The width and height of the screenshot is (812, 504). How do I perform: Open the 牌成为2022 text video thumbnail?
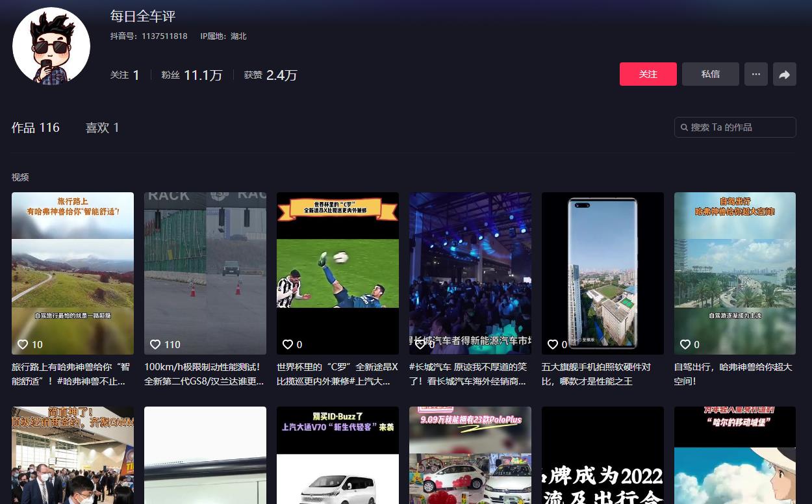603,455
